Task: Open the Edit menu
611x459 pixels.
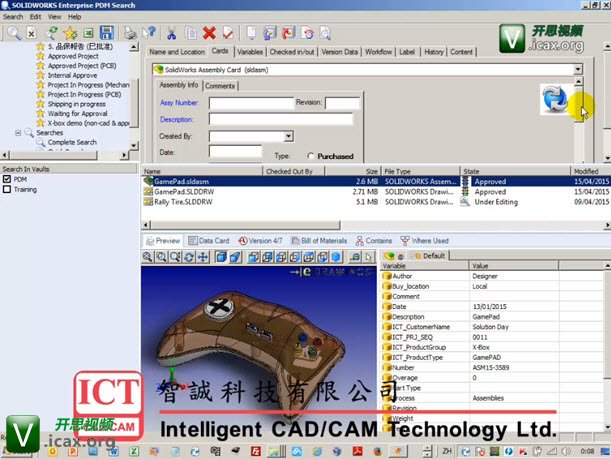Action: tap(35, 17)
